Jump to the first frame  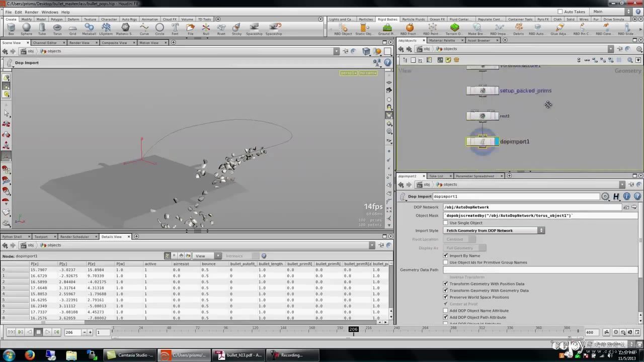pos(11,332)
